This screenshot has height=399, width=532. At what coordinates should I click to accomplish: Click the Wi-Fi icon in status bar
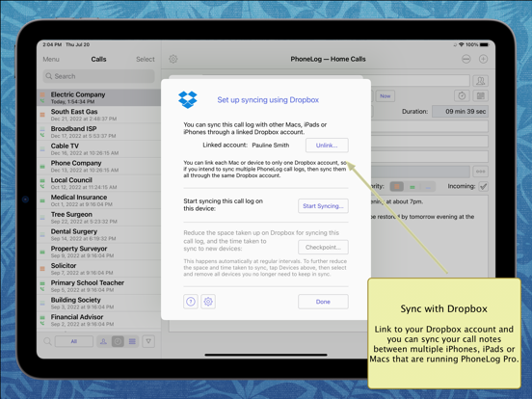(461, 44)
